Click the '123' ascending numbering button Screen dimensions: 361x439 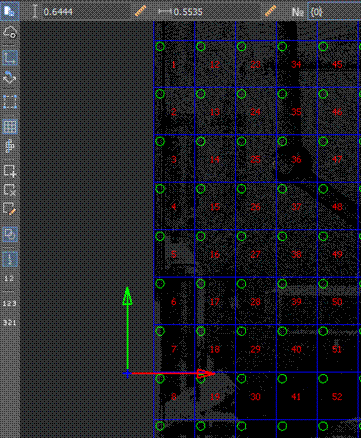[9, 303]
